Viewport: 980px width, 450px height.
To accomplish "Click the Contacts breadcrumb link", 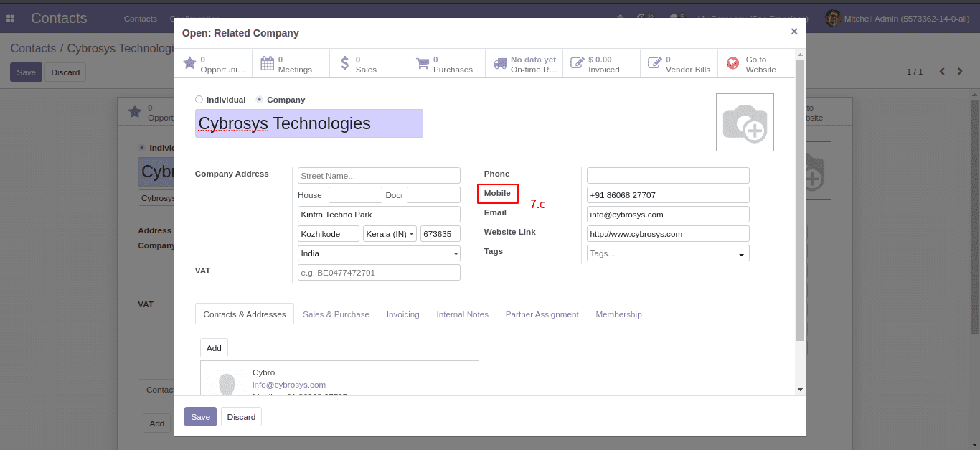I will pos(33,48).
